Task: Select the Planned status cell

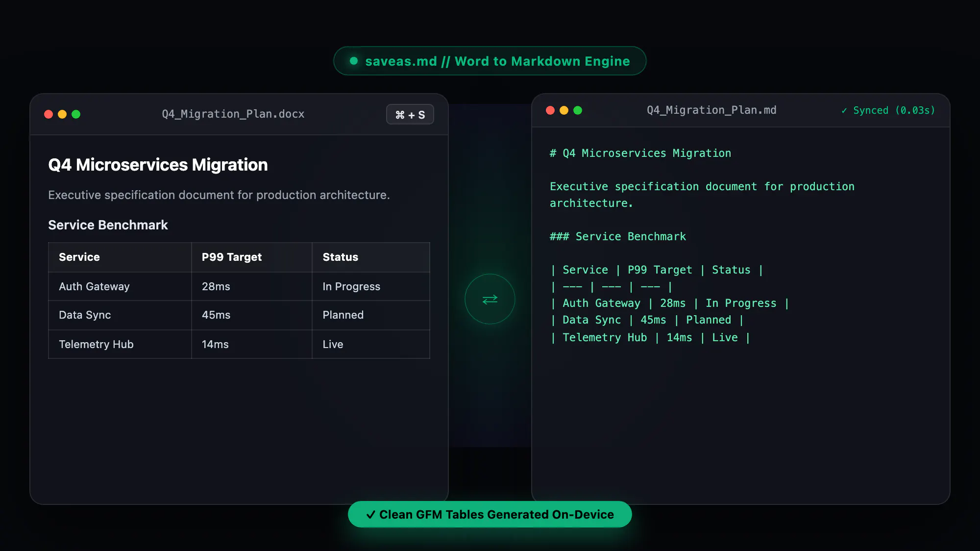Action: [371, 315]
